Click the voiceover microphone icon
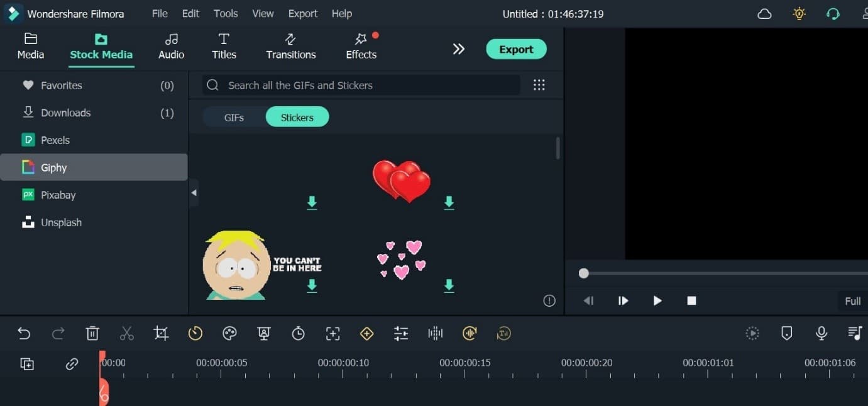Screen dimensions: 868x406 point(821,334)
